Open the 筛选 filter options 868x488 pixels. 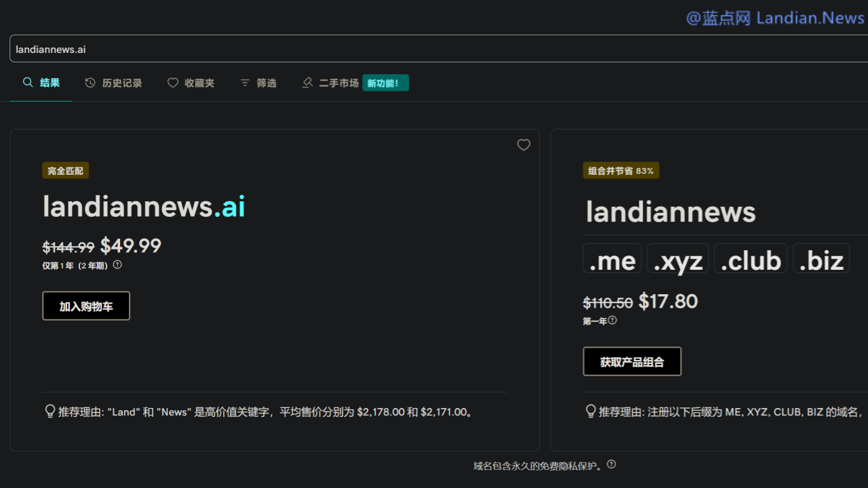pyautogui.click(x=267, y=83)
